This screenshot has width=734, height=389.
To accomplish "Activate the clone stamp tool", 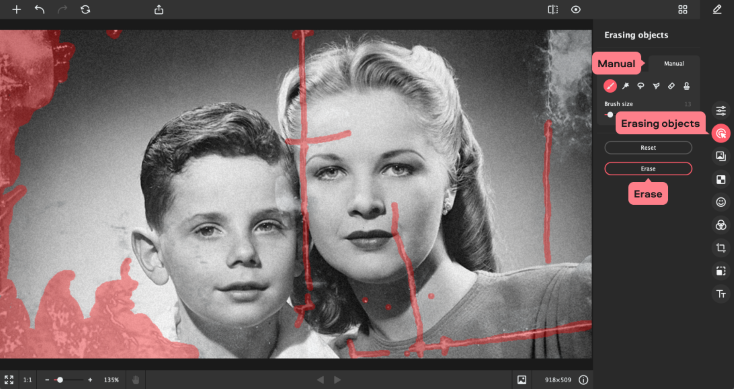I will click(x=687, y=86).
